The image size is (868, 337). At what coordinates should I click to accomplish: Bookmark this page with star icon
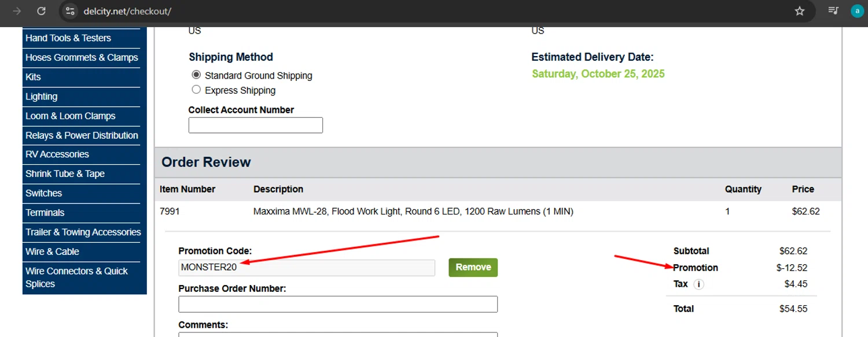point(800,11)
